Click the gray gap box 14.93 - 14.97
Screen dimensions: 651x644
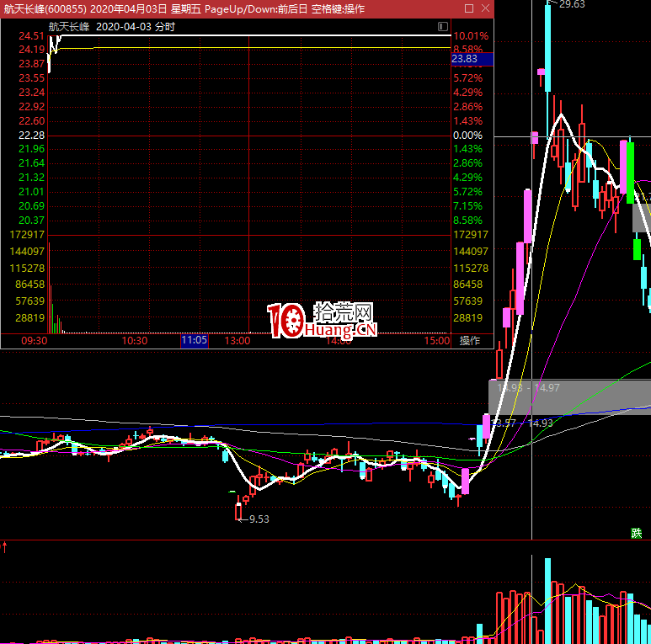[x=570, y=397]
